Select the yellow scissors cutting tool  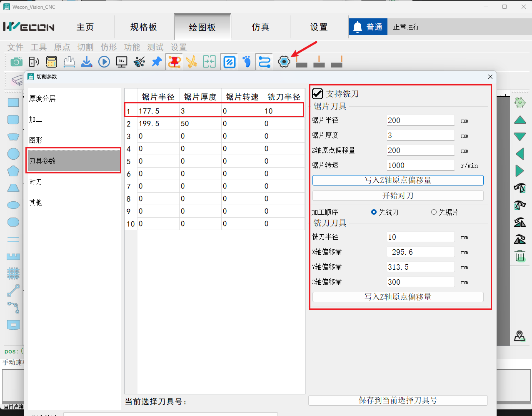point(192,62)
